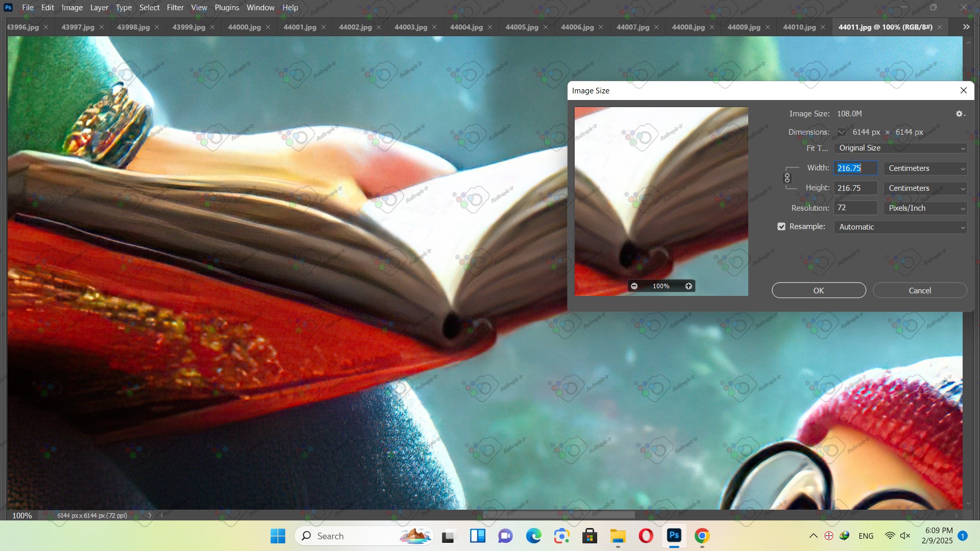This screenshot has width=980, height=551.
Task: Switch to the 44003.jpg tab
Action: click(x=411, y=27)
